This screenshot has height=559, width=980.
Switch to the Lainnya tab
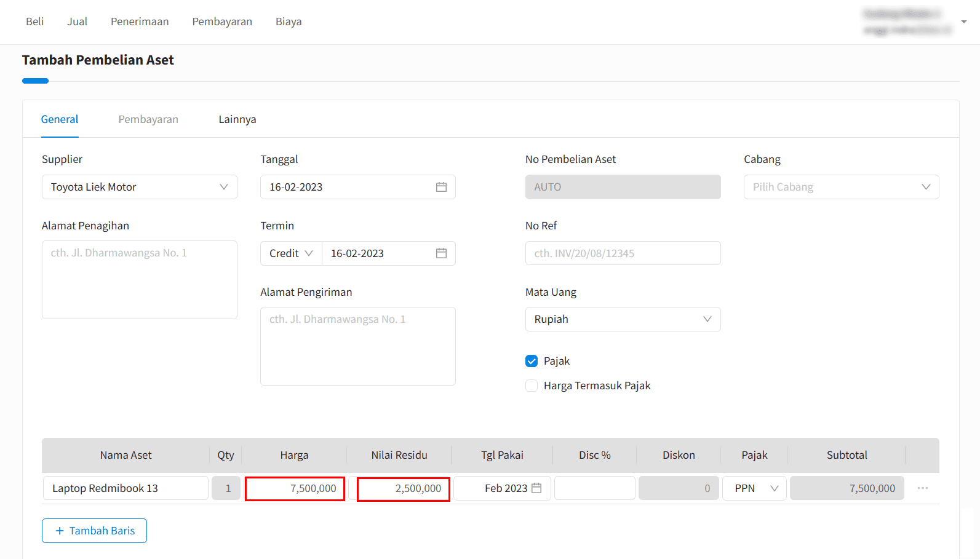coord(237,119)
